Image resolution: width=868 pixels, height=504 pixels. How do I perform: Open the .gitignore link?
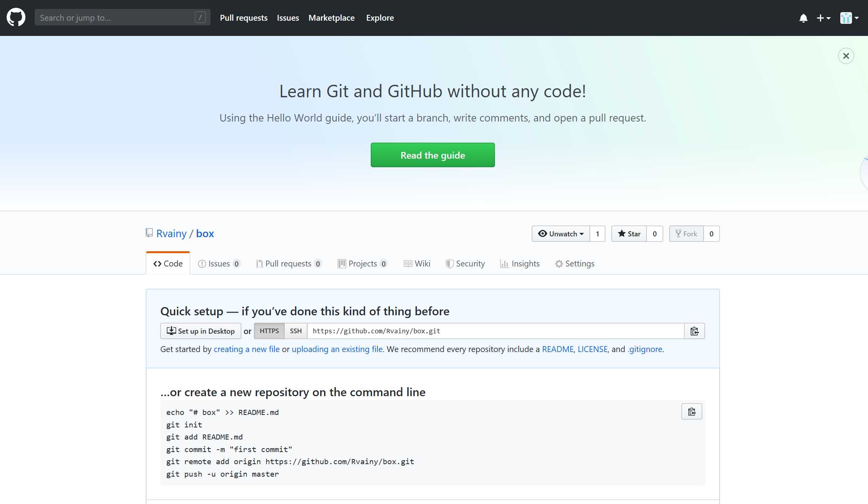[x=645, y=349]
